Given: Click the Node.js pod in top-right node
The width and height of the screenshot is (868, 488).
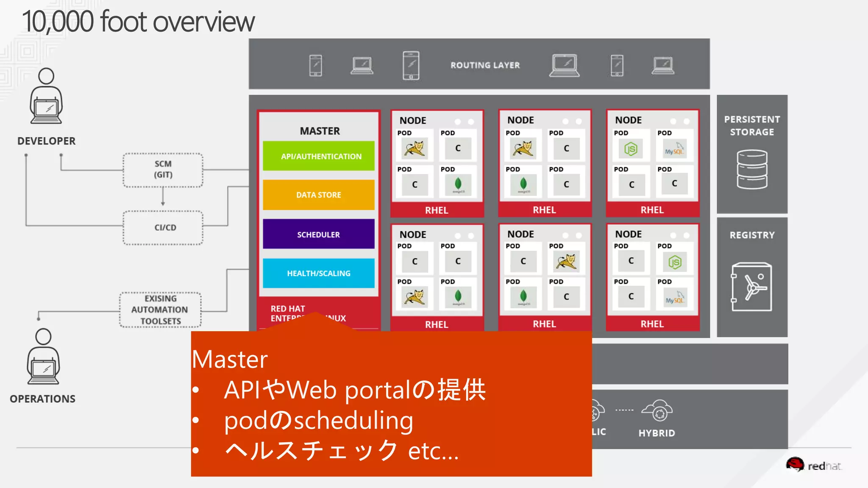Looking at the screenshot, I should tap(631, 149).
